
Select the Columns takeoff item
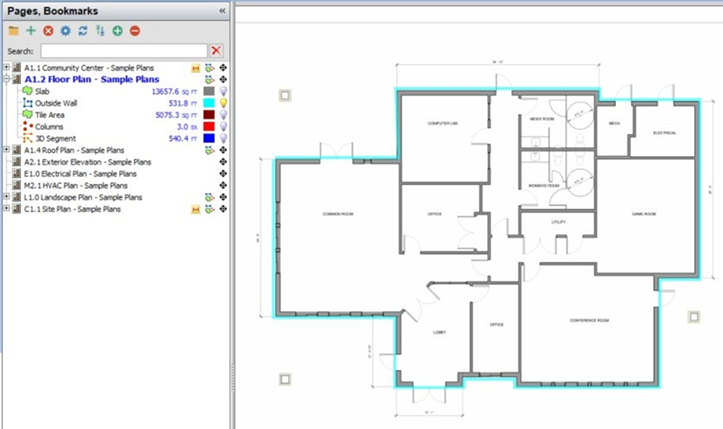click(49, 126)
